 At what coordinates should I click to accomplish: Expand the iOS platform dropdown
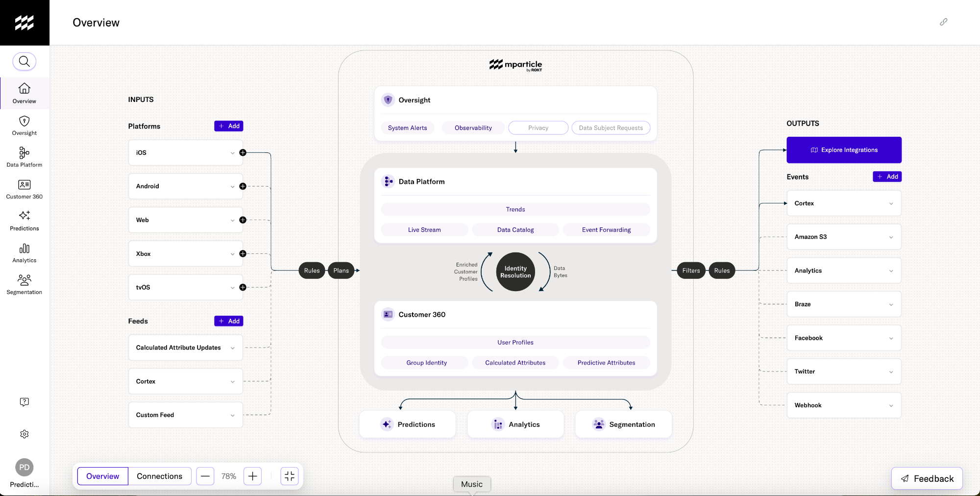point(232,153)
